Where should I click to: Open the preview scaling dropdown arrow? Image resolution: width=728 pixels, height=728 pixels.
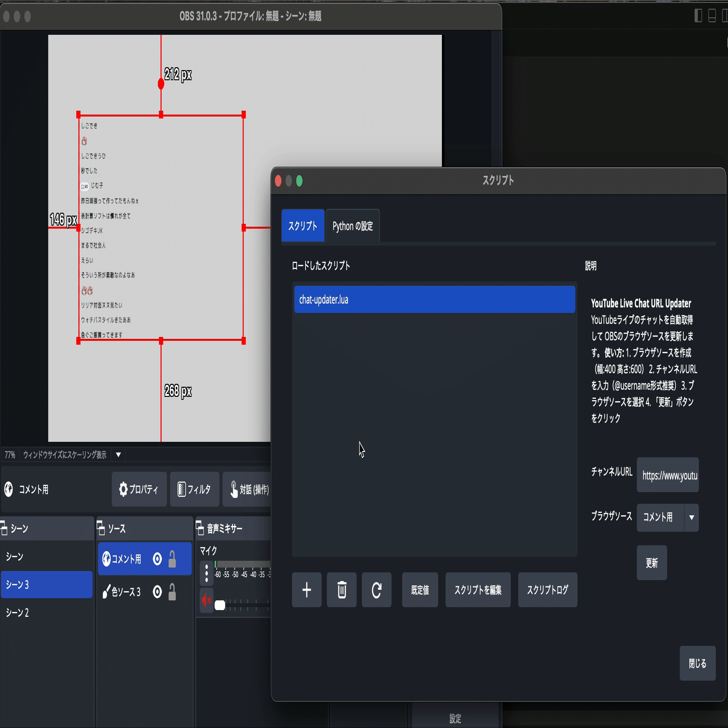tap(118, 455)
